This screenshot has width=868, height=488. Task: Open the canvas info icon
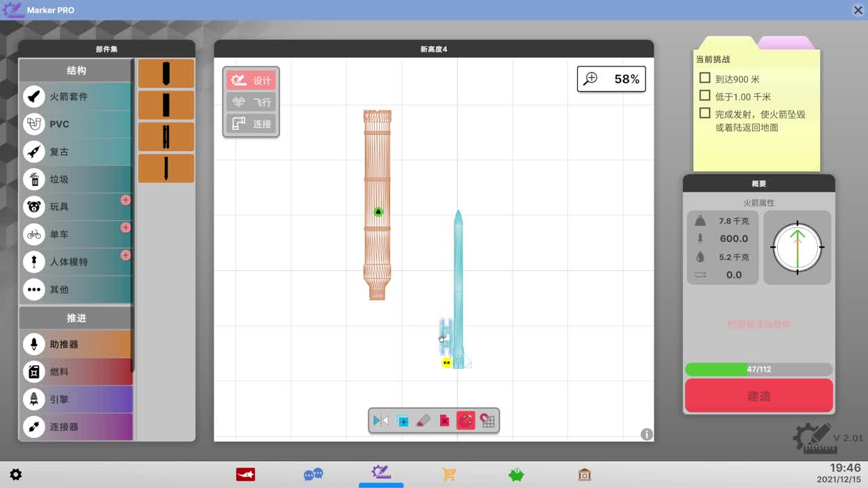click(x=646, y=434)
